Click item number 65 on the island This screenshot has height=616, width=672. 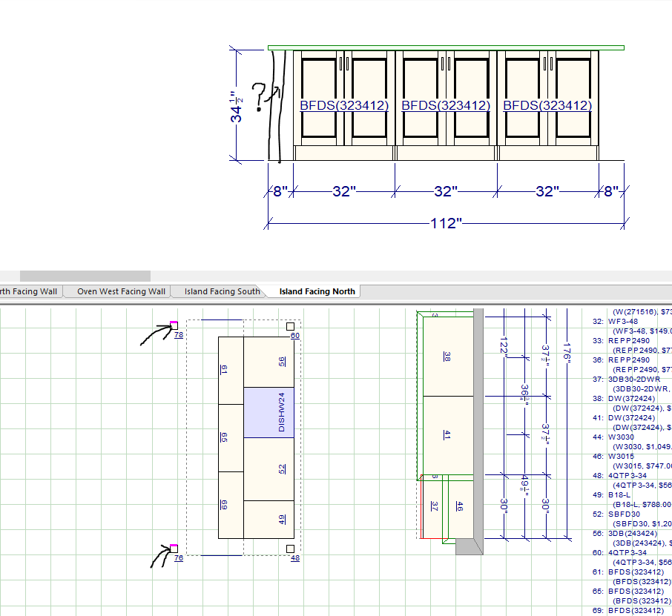pyautogui.click(x=223, y=437)
